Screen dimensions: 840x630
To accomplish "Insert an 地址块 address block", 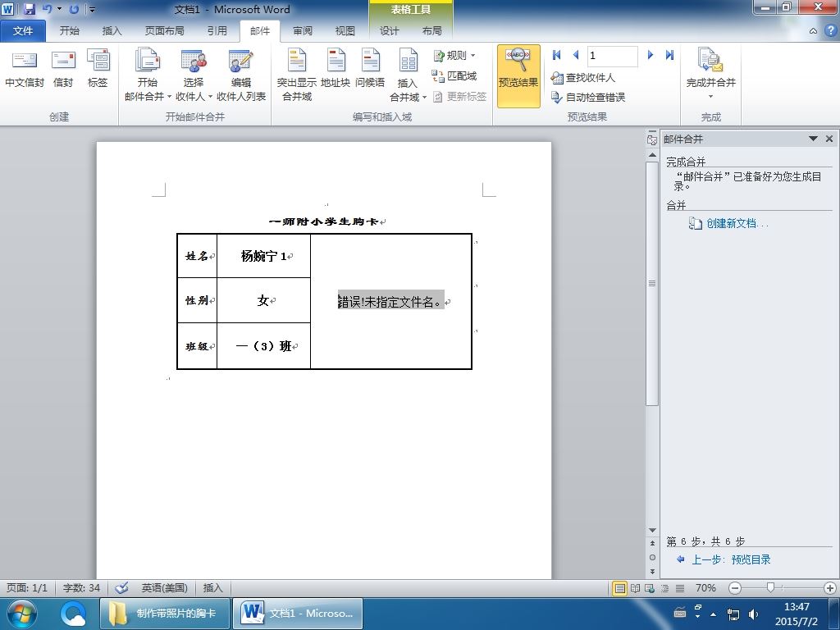I will [336, 67].
